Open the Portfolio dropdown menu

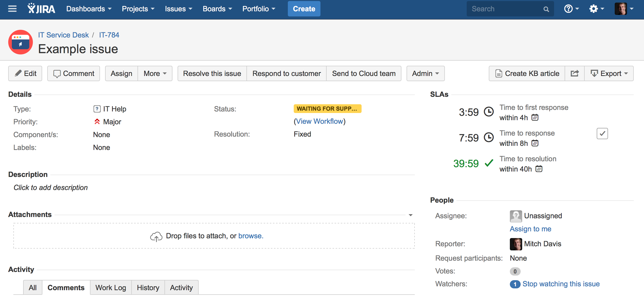(x=259, y=9)
